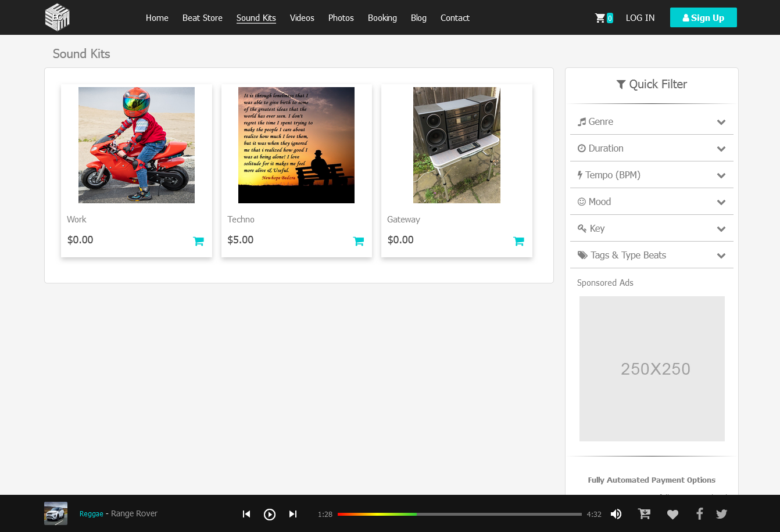This screenshot has width=780, height=532.
Task: Open the Beat Store page
Action: [x=202, y=18]
